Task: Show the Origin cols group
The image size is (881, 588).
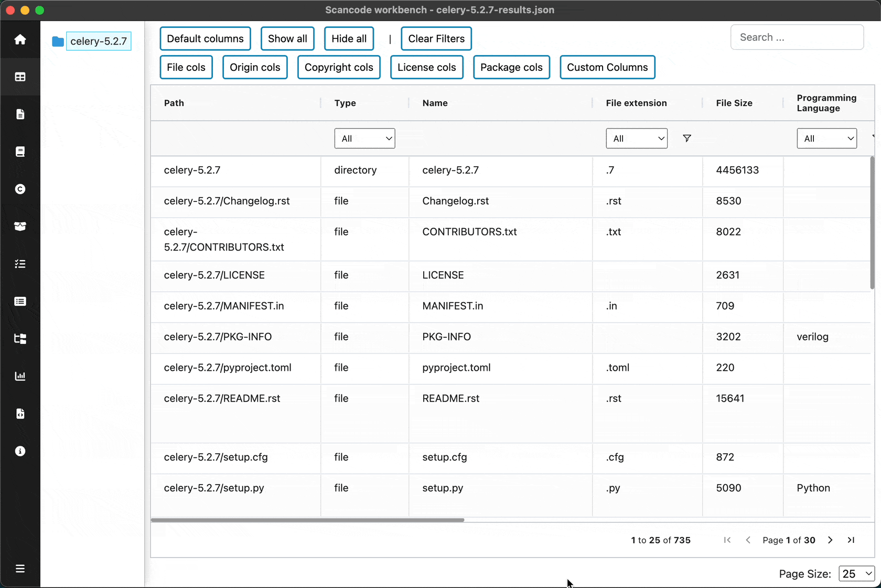Action: [255, 67]
